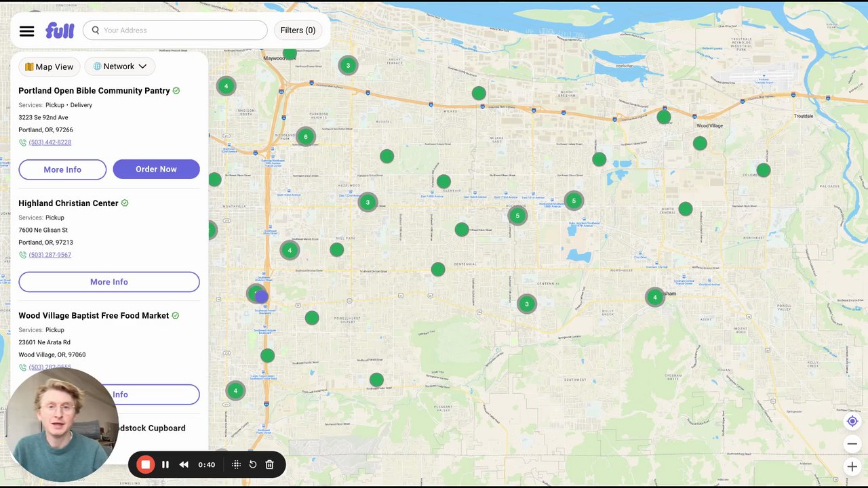This screenshot has height=488, width=868.
Task: Click the purple full logo
Action: [x=60, y=30]
